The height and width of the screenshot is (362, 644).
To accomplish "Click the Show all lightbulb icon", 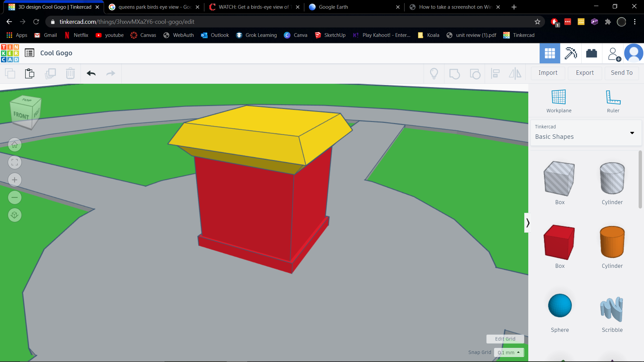I will [x=434, y=73].
